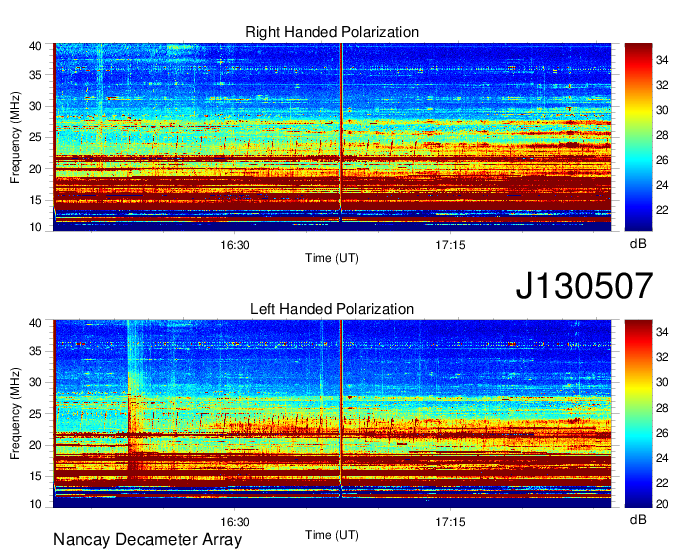Click the top color bar

tap(638, 137)
